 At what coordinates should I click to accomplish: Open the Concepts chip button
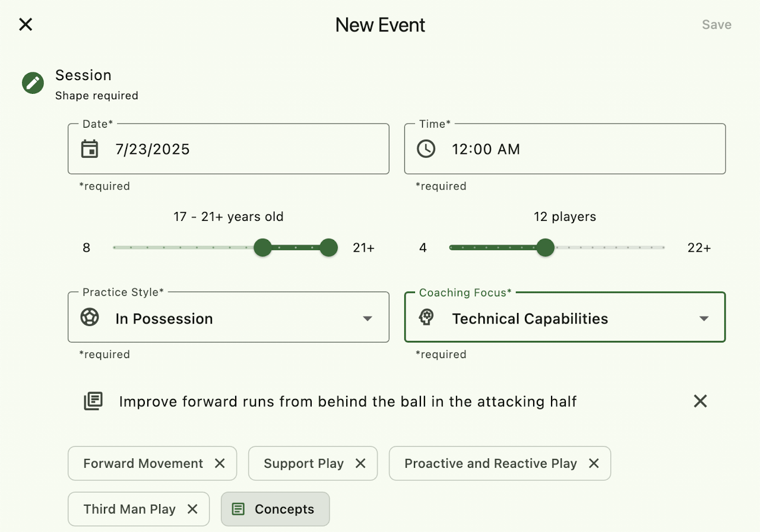[275, 509]
